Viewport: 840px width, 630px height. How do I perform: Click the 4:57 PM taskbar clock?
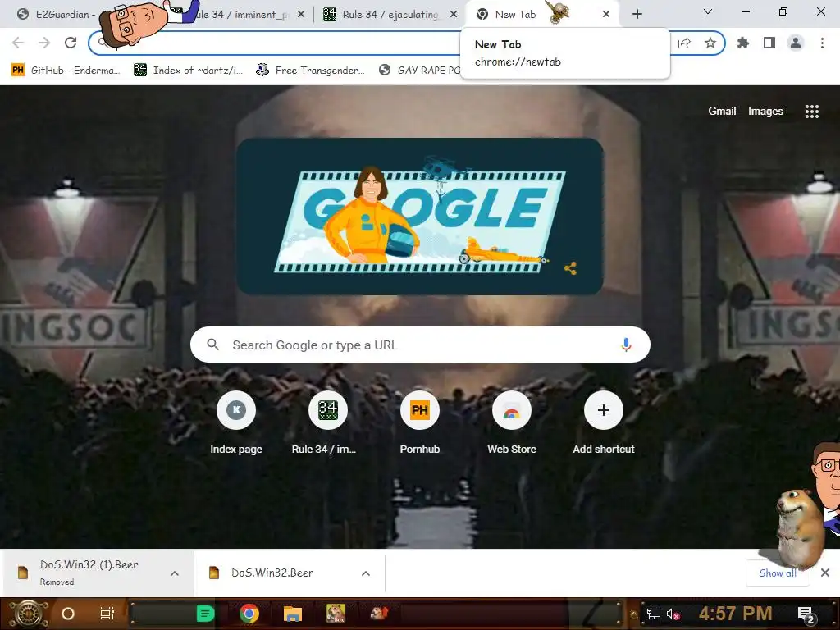pyautogui.click(x=735, y=614)
